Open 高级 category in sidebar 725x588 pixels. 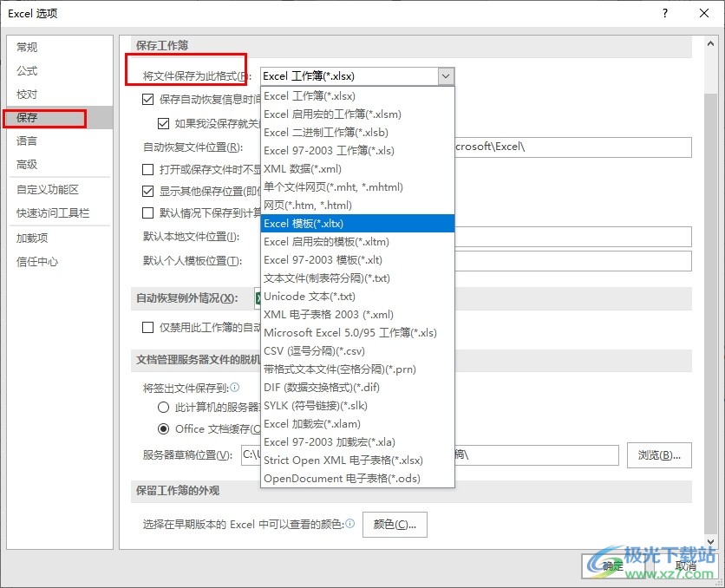coord(60,164)
